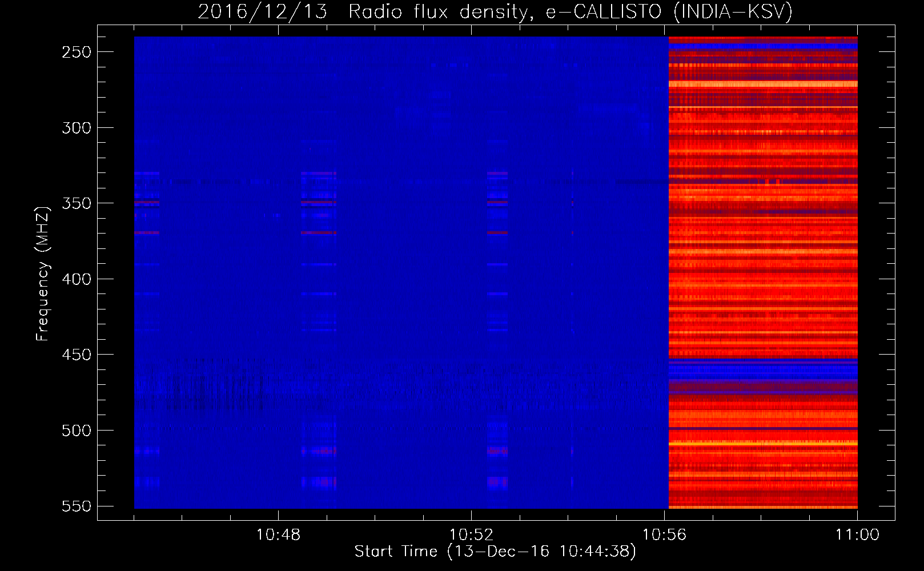924x571 pixels.
Task: Select the 450 frequency tick label
Action: pos(77,355)
